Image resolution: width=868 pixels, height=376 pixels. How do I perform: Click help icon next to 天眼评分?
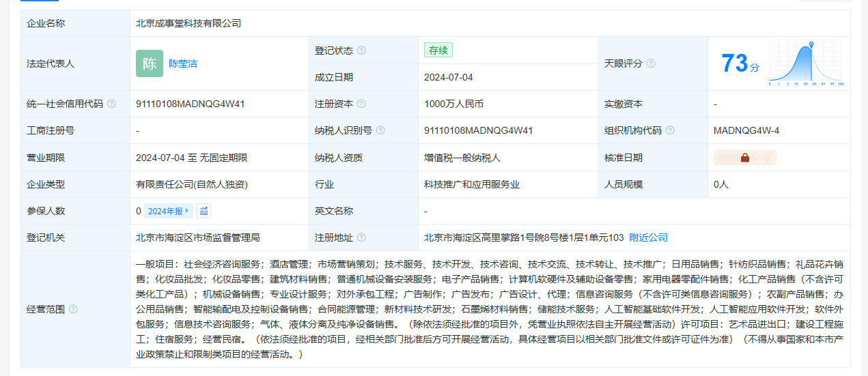651,63
